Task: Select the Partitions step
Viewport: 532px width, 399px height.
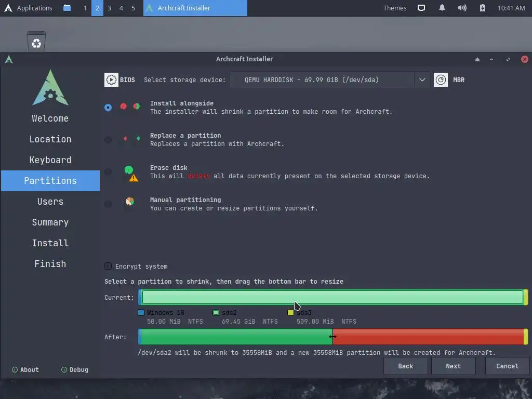Action: [50, 180]
